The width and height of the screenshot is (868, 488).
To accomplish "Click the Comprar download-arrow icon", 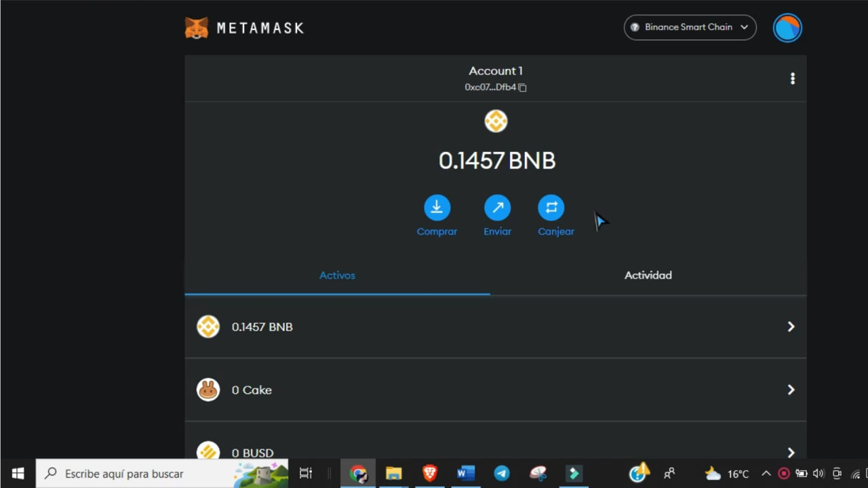I will (x=437, y=207).
